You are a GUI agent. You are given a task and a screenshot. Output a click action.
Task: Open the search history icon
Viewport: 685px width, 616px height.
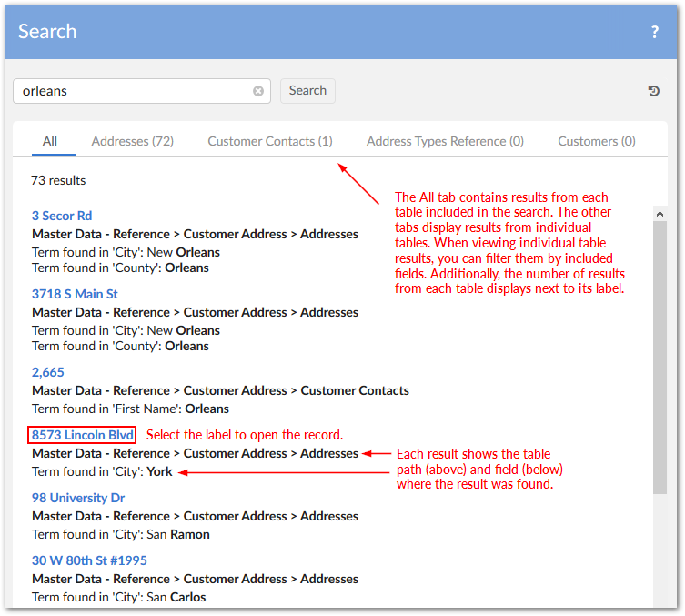tap(653, 91)
